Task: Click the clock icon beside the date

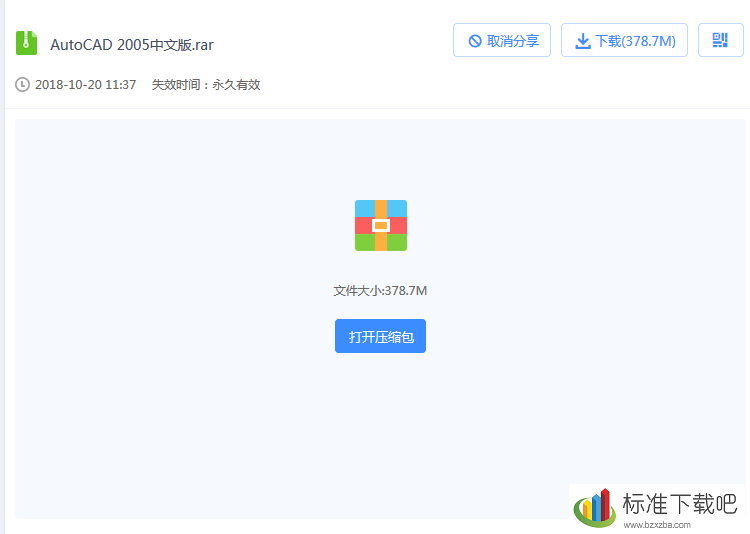Action: [x=22, y=85]
